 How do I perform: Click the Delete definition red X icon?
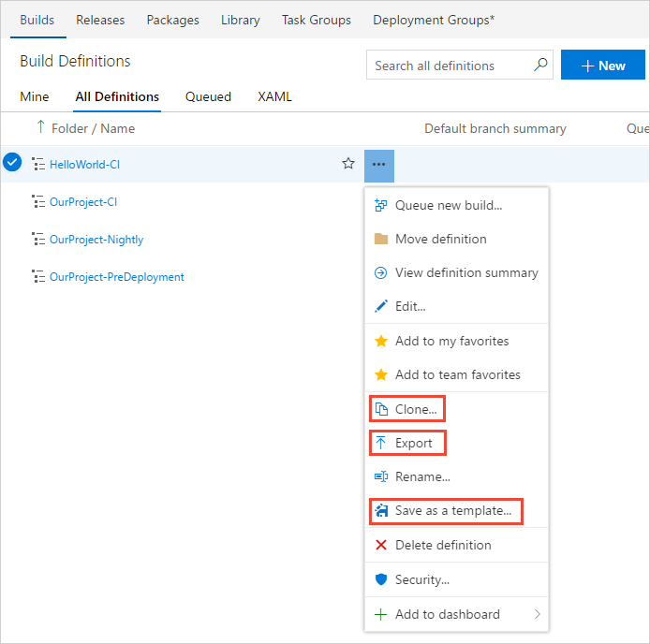(381, 545)
